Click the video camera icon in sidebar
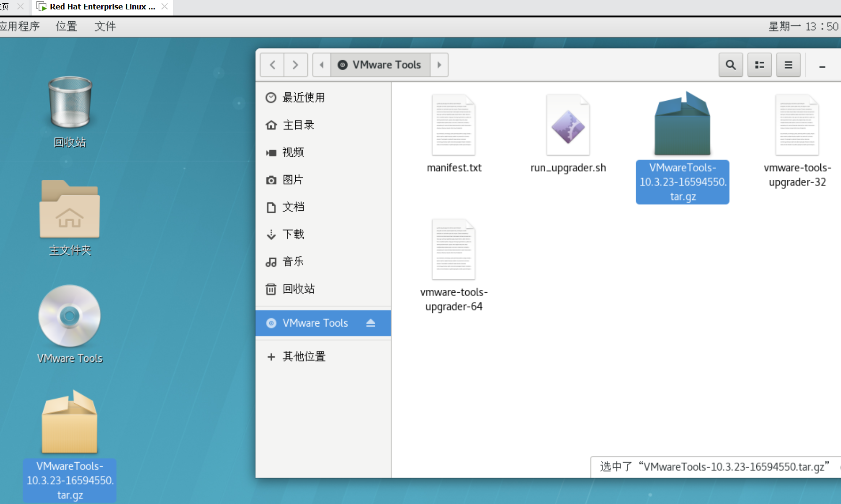Screen dimensions: 841x504 coord(271,152)
